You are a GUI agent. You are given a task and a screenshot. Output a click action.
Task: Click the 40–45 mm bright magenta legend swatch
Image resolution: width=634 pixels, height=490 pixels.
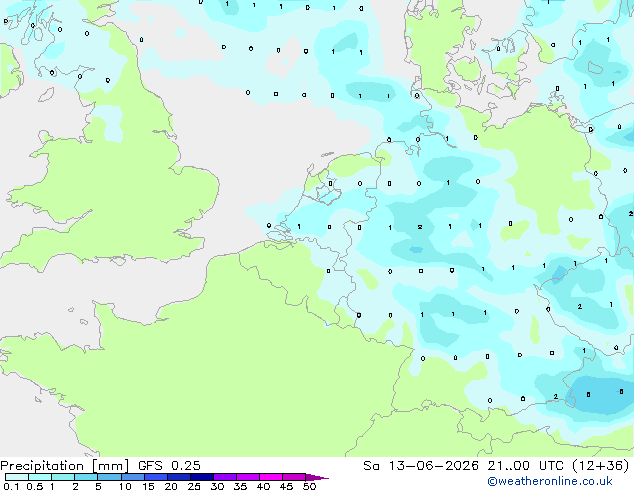pyautogui.click(x=271, y=477)
